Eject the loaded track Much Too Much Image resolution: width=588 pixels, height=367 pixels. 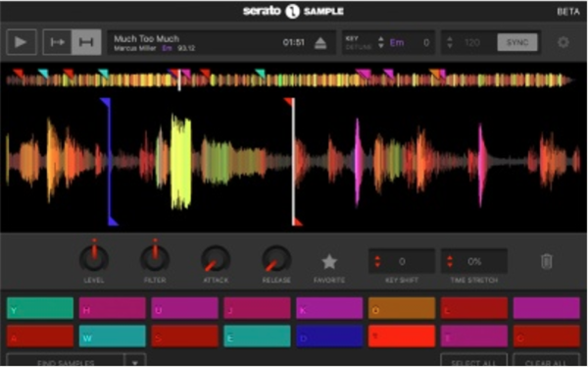(320, 43)
